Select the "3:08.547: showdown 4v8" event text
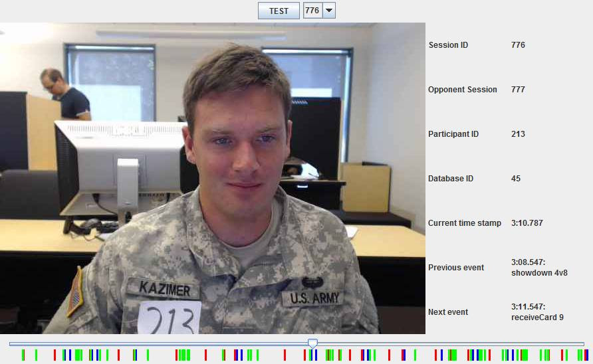This screenshot has width=593, height=364. click(x=539, y=268)
